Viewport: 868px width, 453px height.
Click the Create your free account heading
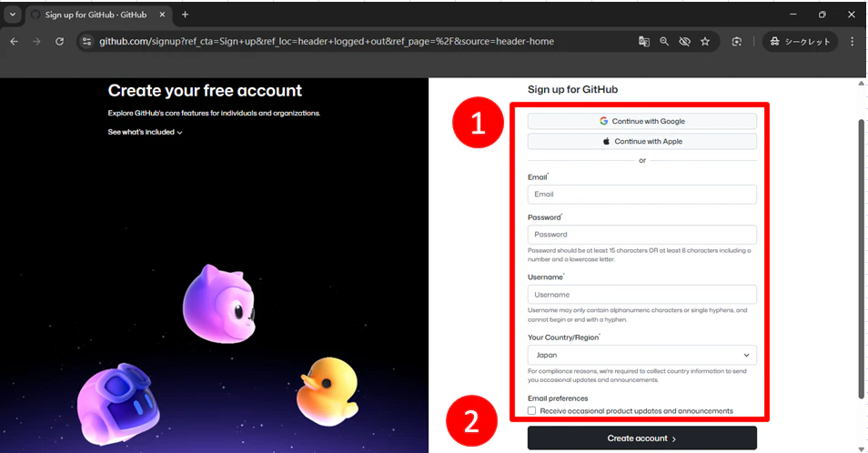click(x=205, y=91)
